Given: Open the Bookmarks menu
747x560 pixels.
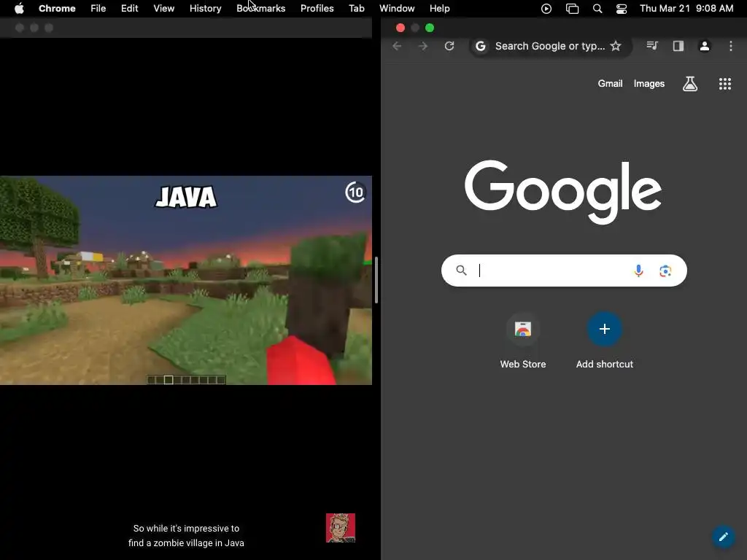Looking at the screenshot, I should (260, 8).
